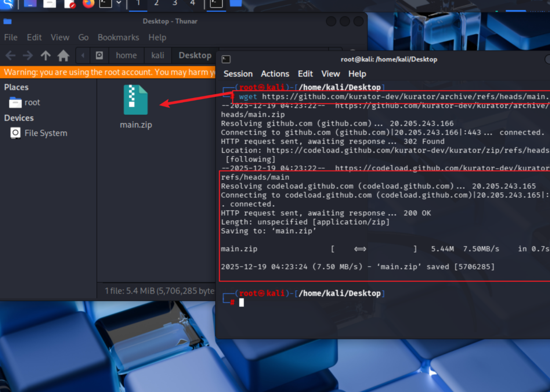Image resolution: width=550 pixels, height=392 pixels.
Task: Open Thunar File menu
Action: [11, 37]
